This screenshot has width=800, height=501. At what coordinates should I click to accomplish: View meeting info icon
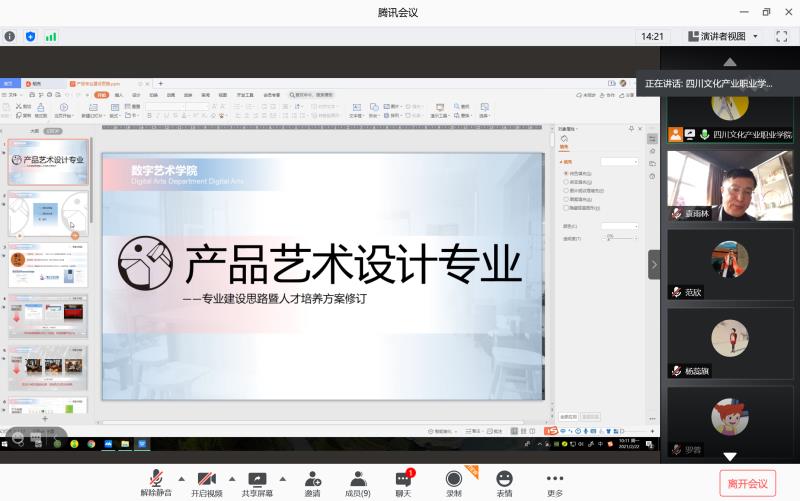tap(10, 36)
